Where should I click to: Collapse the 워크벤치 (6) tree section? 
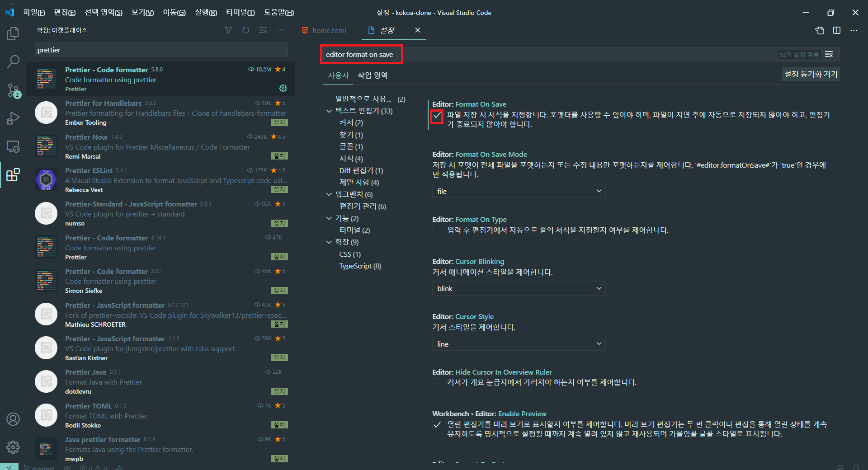329,194
